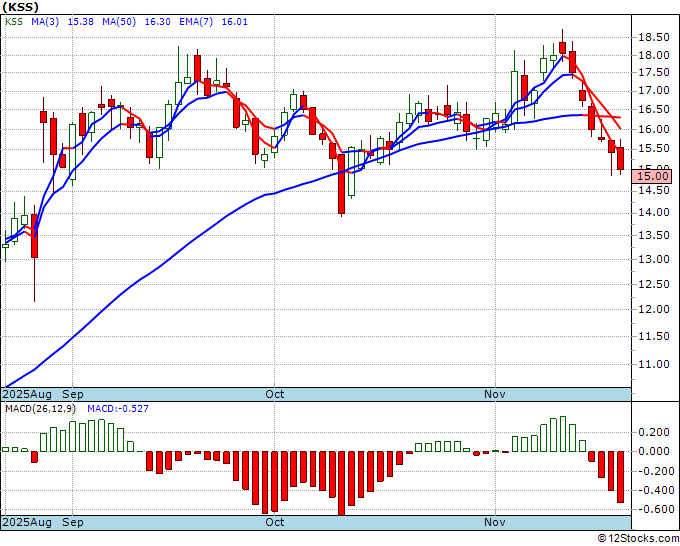This screenshot has width=680, height=546.
Task: Select the MA(50) legend label
Action: pyautogui.click(x=119, y=22)
